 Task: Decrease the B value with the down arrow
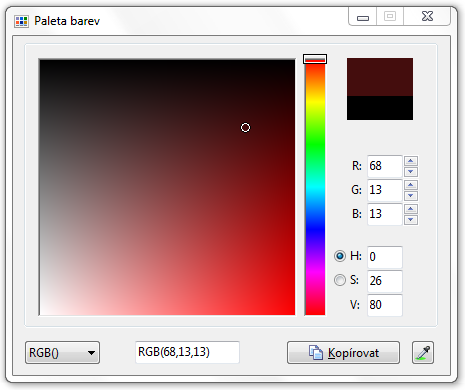coord(411,220)
